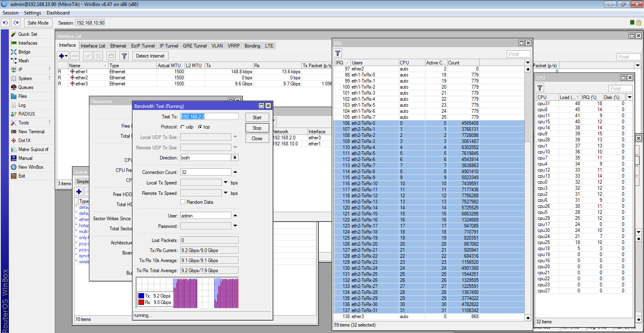This screenshot has height=333, width=644.
Task: Click the Undo arrow icon in toolbar
Action: 5,23
